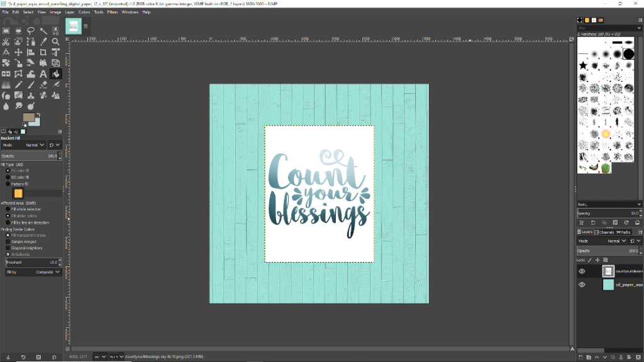Select the Eraser tool

(43, 85)
